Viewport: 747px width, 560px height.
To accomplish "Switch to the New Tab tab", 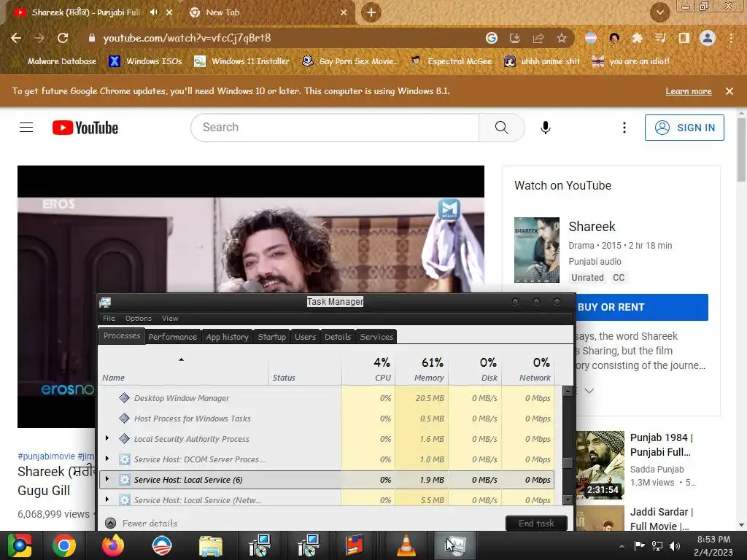I will point(268,12).
